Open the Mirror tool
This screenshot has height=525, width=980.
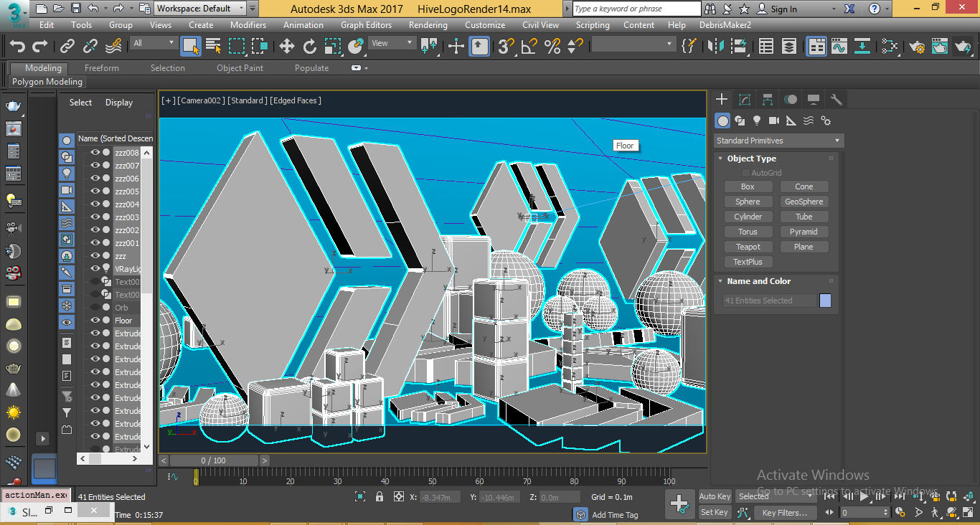tap(716, 47)
